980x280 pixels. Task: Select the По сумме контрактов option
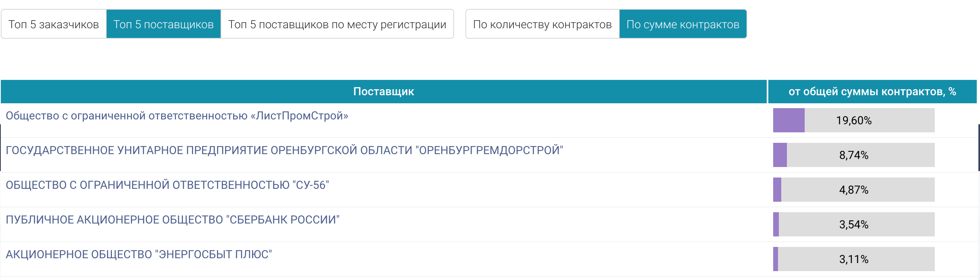[x=683, y=24]
